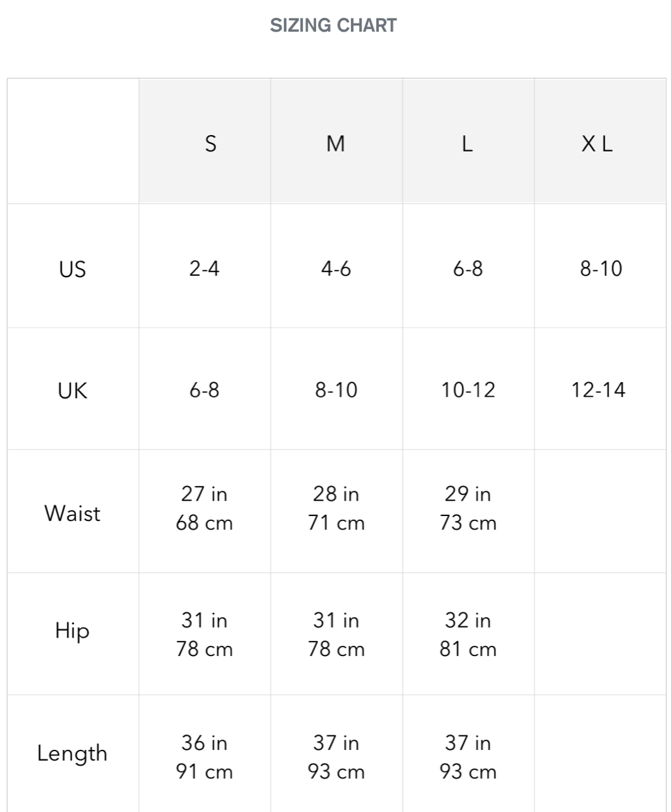Click the US 4-6 cell
Image resolution: width=671 pixels, height=812 pixels.
(x=336, y=269)
